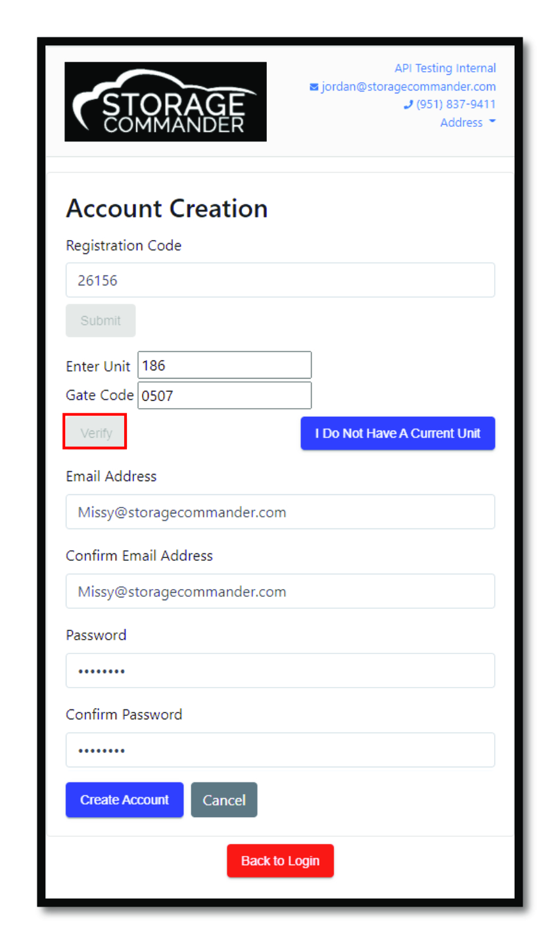Call the (951) 837-9411 phone link
This screenshot has height=944, width=560.
pos(455,105)
